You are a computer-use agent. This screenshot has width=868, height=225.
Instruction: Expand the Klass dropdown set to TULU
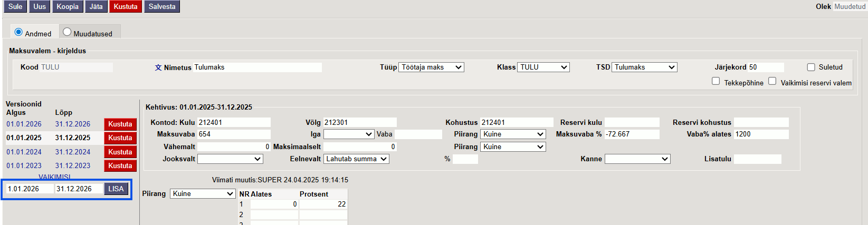click(x=543, y=67)
